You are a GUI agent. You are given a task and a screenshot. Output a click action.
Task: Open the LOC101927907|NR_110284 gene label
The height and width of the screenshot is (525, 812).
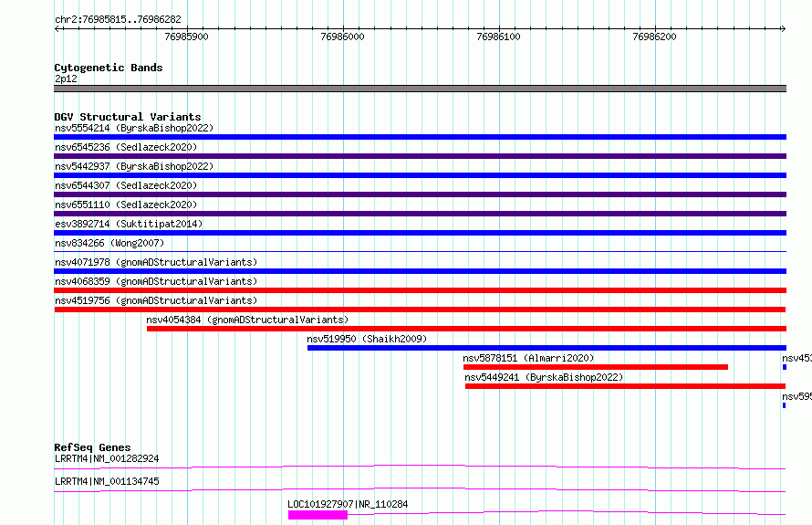click(x=348, y=504)
